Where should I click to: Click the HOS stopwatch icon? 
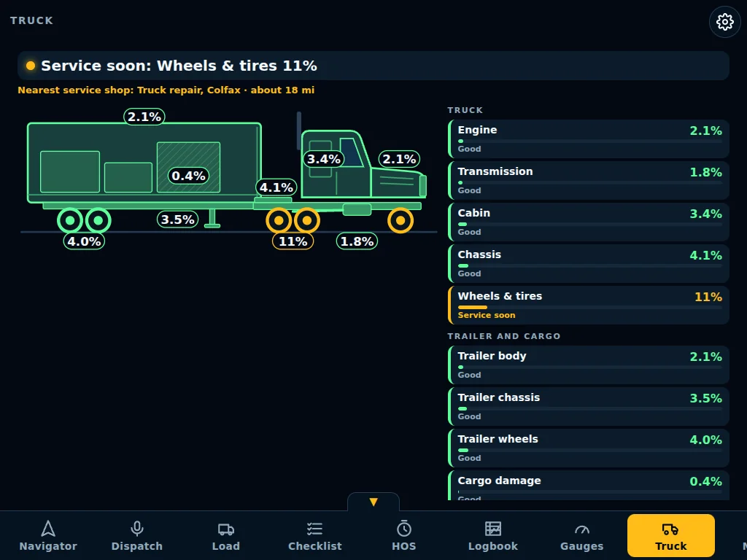[404, 529]
